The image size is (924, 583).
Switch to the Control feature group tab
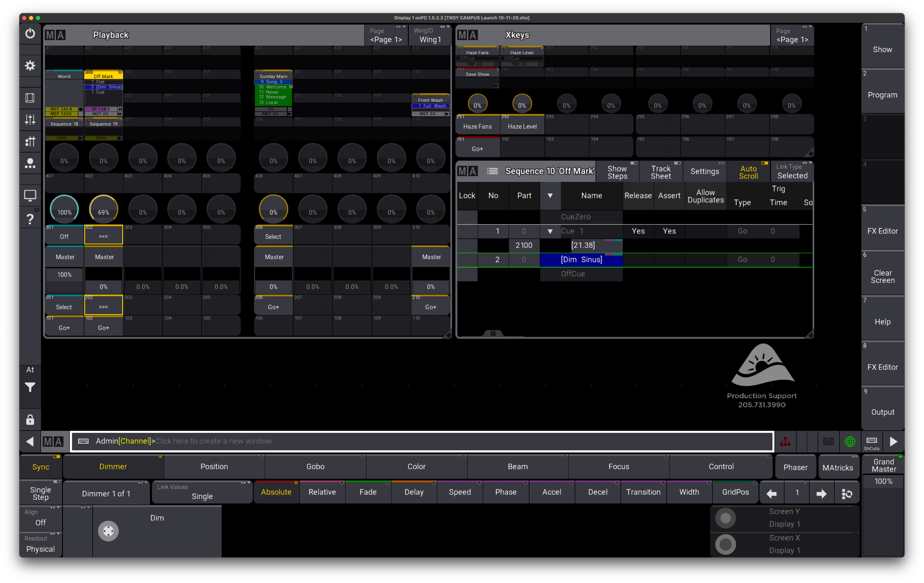click(x=721, y=466)
